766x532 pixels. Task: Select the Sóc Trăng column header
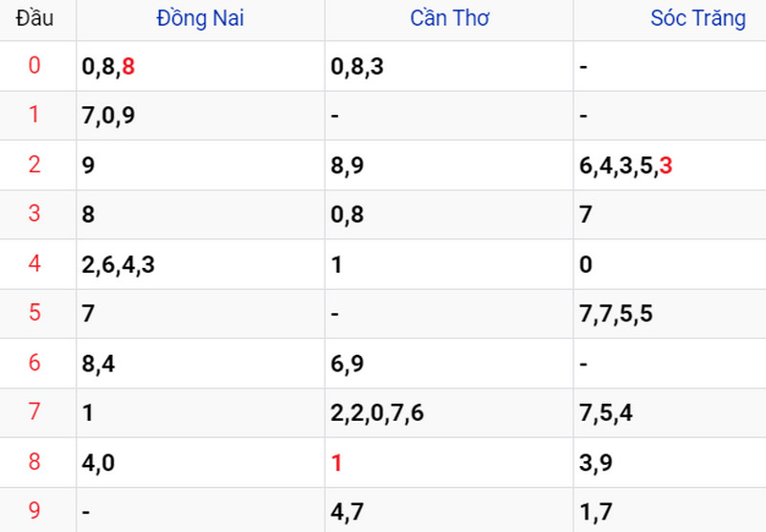[x=697, y=18]
